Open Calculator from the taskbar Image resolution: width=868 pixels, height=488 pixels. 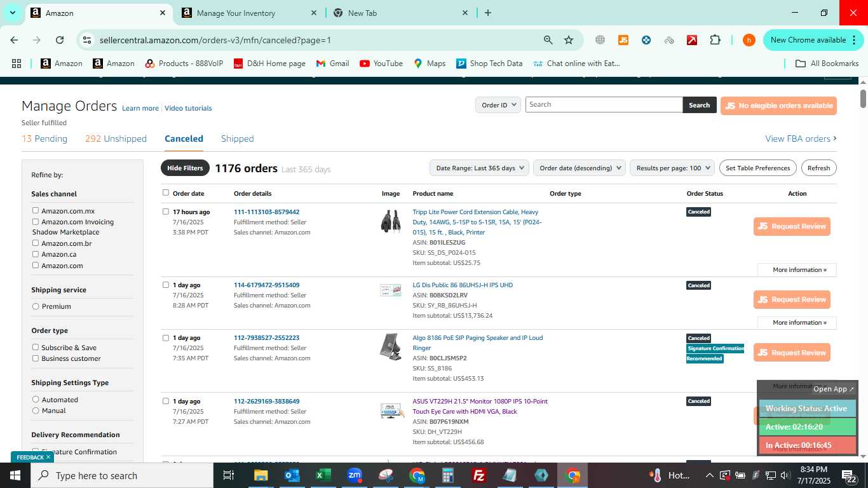coord(448,475)
